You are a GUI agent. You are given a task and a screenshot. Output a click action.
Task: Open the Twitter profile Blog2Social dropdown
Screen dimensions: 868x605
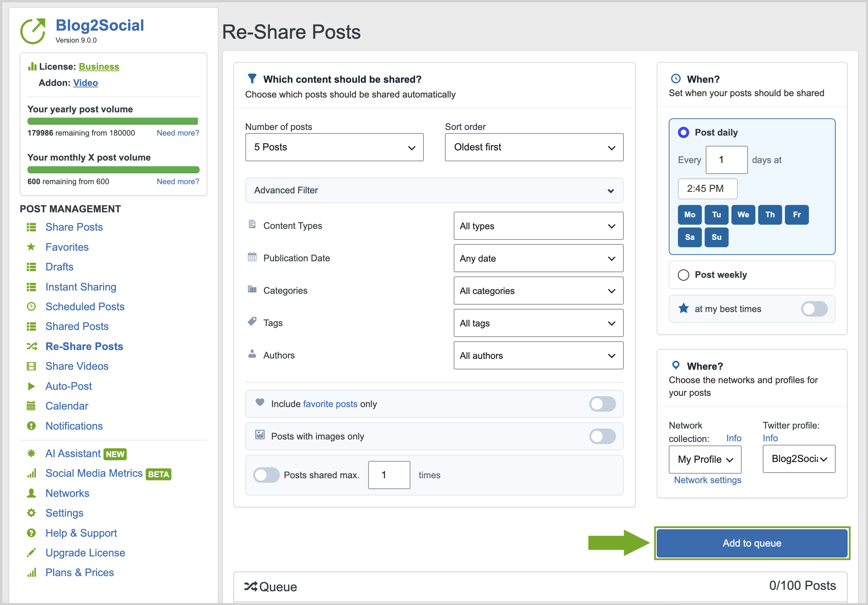click(799, 459)
